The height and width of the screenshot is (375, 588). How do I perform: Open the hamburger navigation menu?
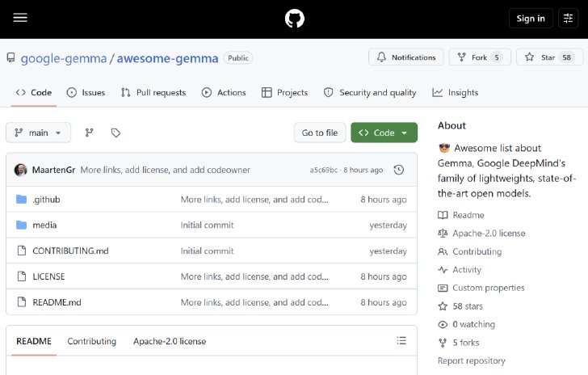[x=20, y=18]
